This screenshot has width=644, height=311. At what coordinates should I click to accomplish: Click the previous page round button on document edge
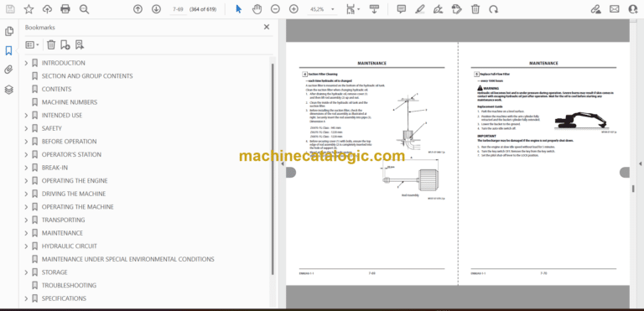pyautogui.click(x=291, y=173)
